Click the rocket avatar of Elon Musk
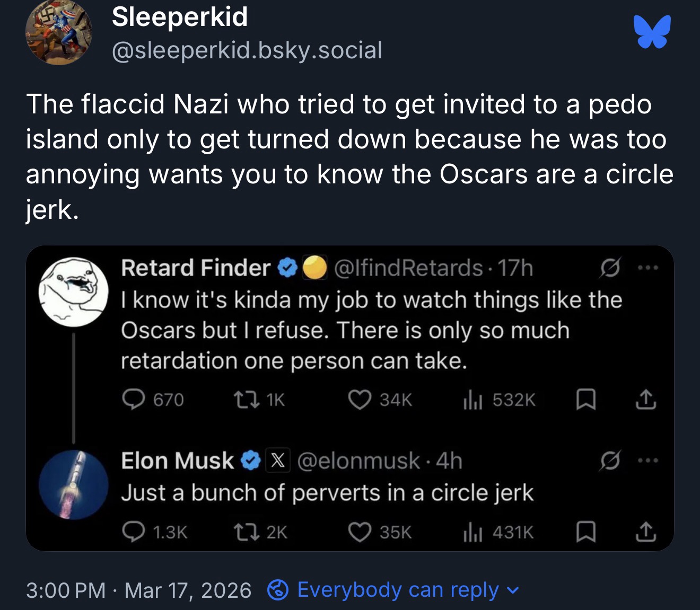The height and width of the screenshot is (610, 700). point(73,484)
